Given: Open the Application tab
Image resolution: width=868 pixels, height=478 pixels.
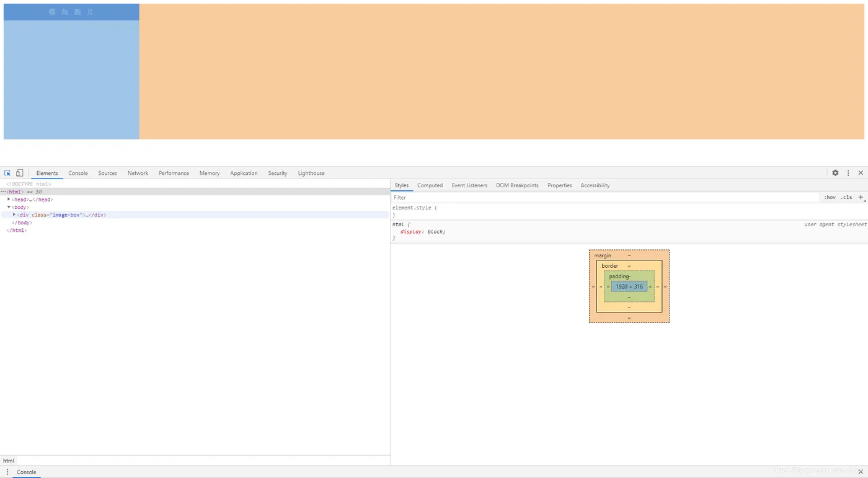Looking at the screenshot, I should [244, 173].
